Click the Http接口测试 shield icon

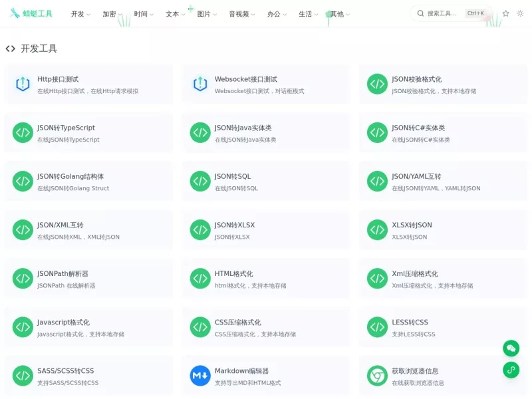click(23, 84)
